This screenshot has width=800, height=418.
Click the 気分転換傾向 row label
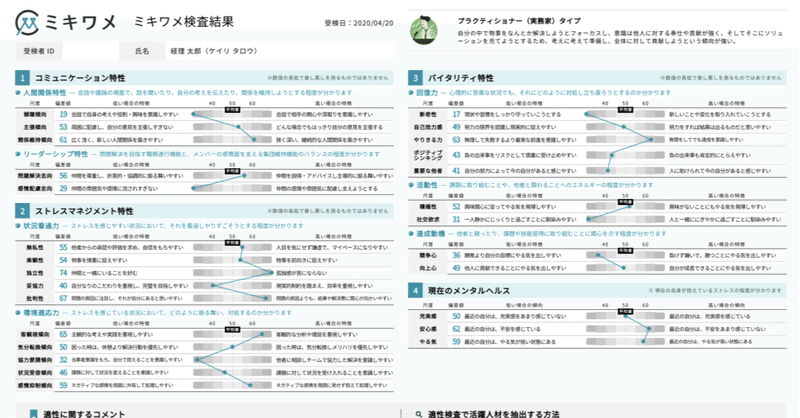click(x=35, y=347)
